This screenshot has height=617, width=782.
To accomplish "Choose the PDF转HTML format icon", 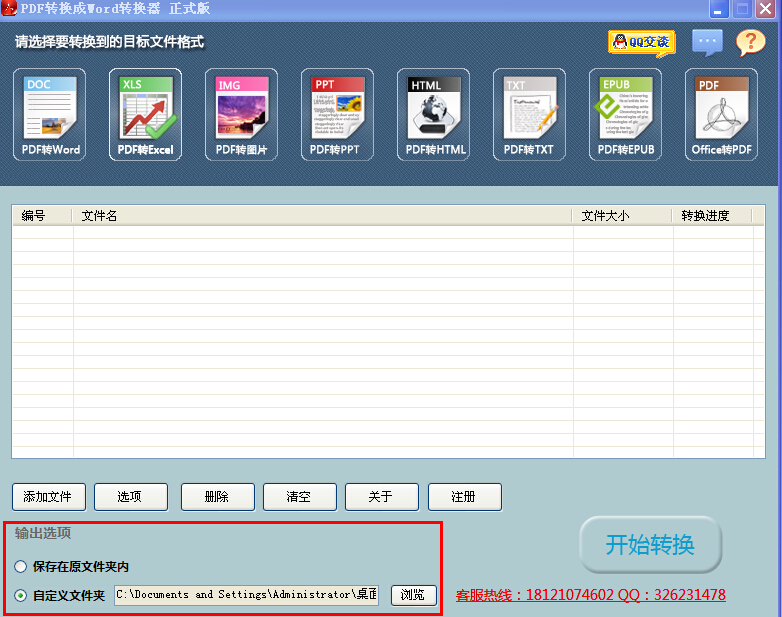I will tap(433, 114).
